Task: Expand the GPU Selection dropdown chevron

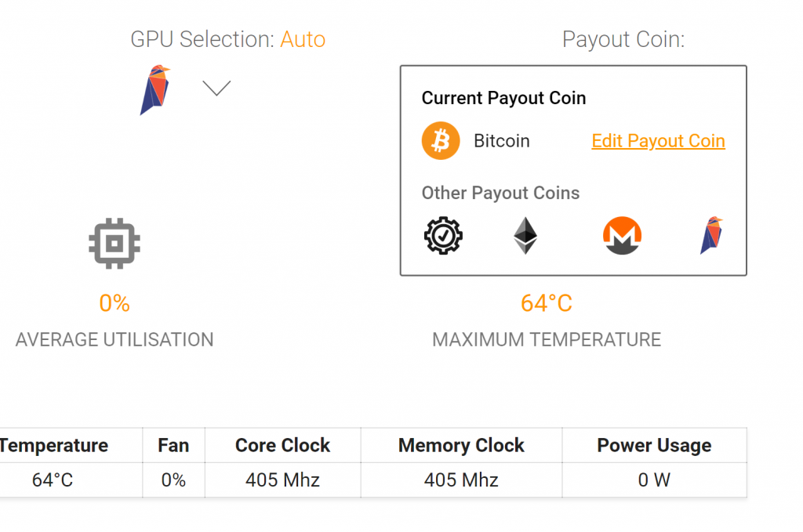Action: pyautogui.click(x=216, y=88)
